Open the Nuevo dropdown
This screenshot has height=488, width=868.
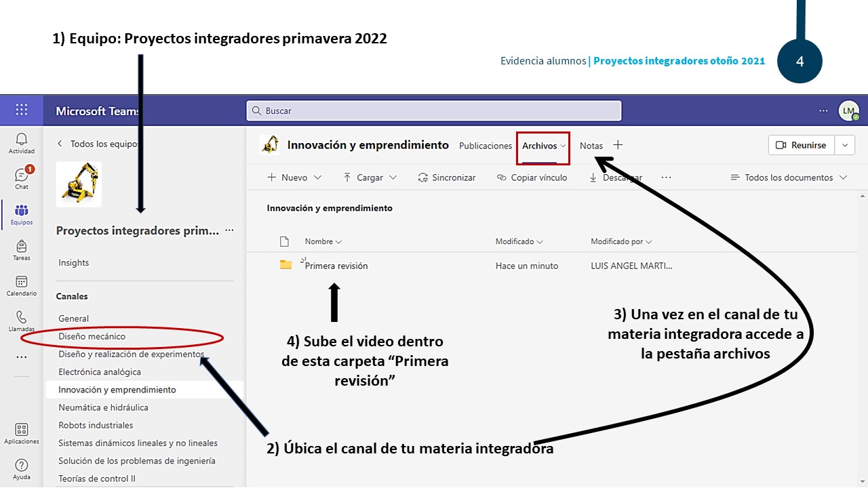(x=295, y=178)
